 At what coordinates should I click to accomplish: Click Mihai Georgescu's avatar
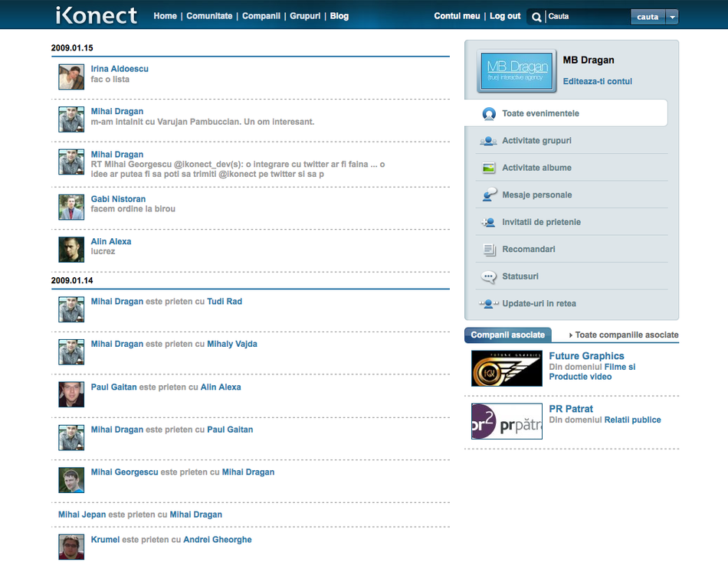coord(71,480)
